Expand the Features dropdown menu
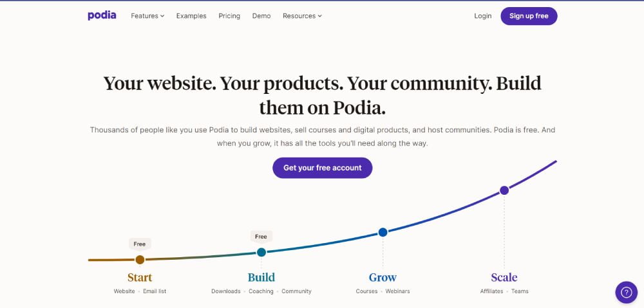Viewport: 644px width, 308px height. click(x=147, y=16)
